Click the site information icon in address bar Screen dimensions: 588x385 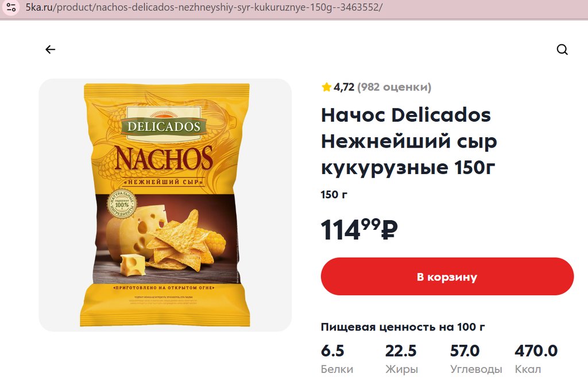[x=11, y=7]
